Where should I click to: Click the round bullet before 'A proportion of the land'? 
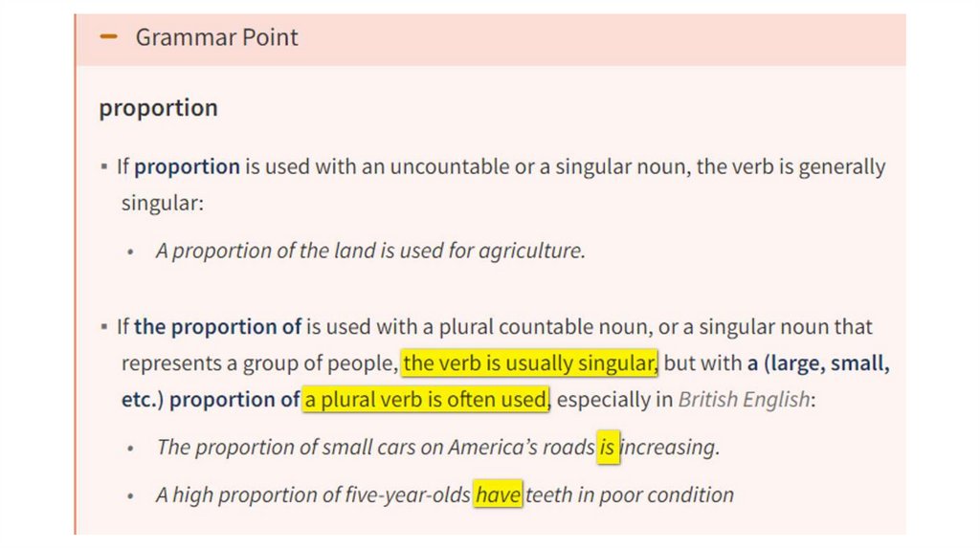pyautogui.click(x=131, y=252)
